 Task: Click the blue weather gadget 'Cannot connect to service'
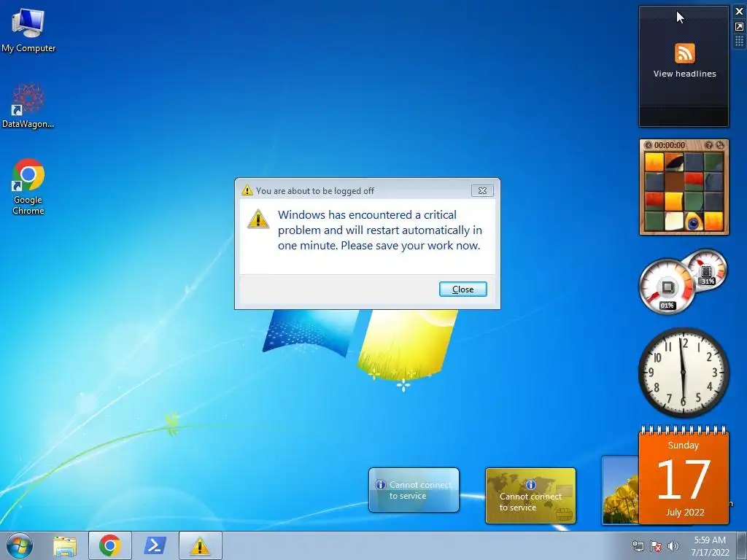coord(414,490)
